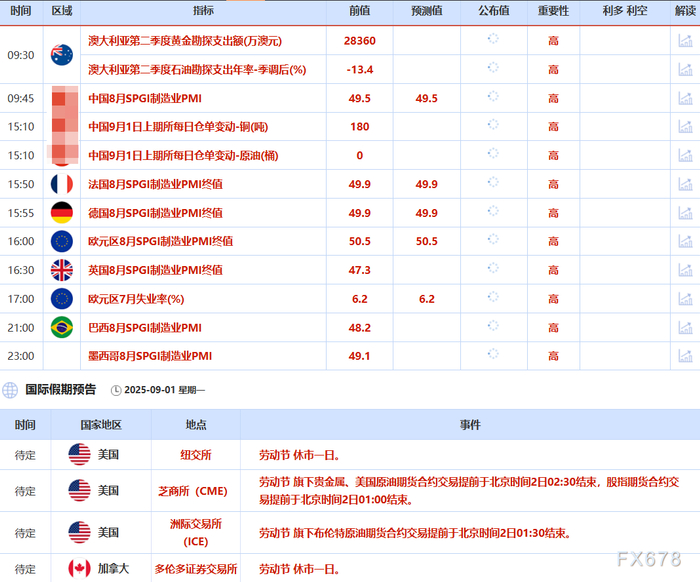The height and width of the screenshot is (582, 700).
Task: Open chart icon for China August SPGI manufacturing PMI
Action: (x=685, y=98)
